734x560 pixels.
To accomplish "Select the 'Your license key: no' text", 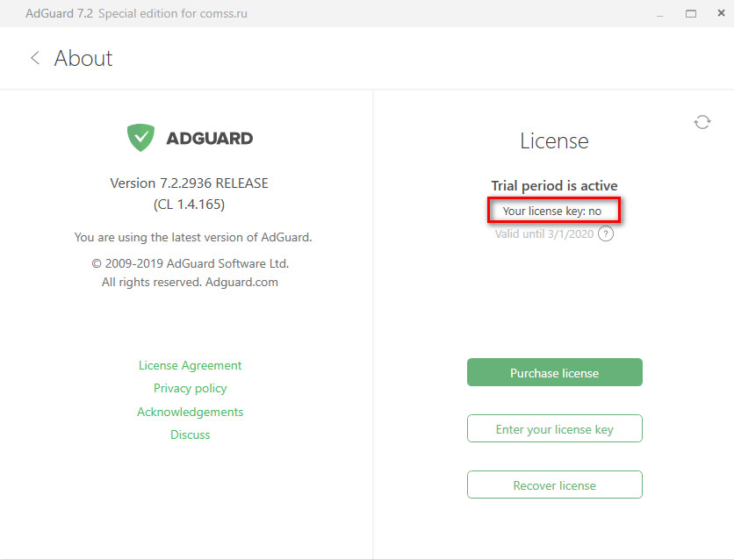I will pos(552,211).
